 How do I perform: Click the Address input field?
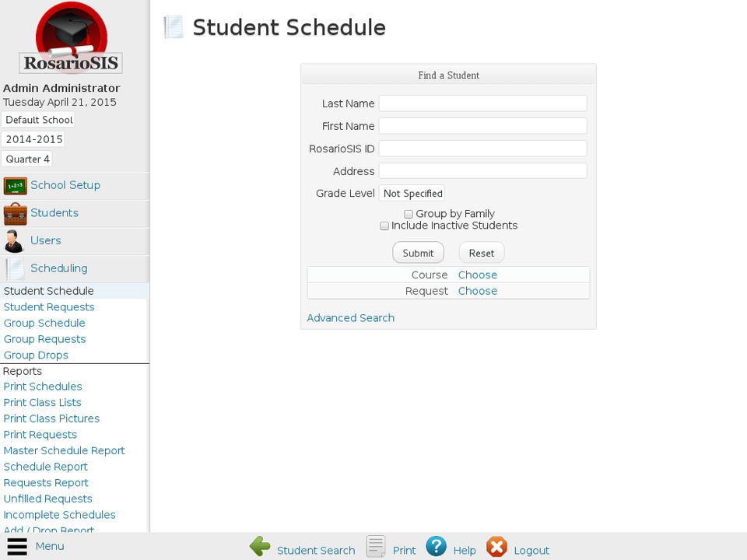point(482,170)
